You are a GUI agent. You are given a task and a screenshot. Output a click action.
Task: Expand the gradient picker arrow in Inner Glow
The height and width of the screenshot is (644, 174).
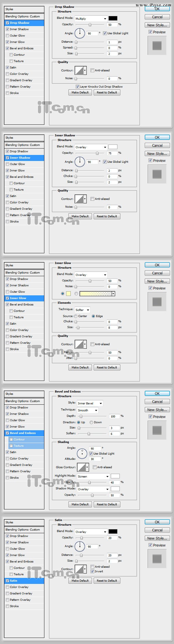(x=113, y=294)
